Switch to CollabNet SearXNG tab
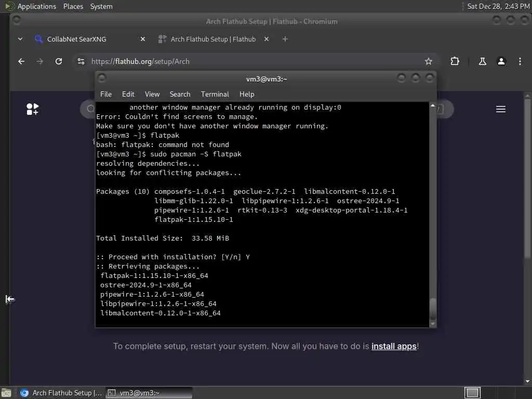This screenshot has width=532, height=399. 90,39
